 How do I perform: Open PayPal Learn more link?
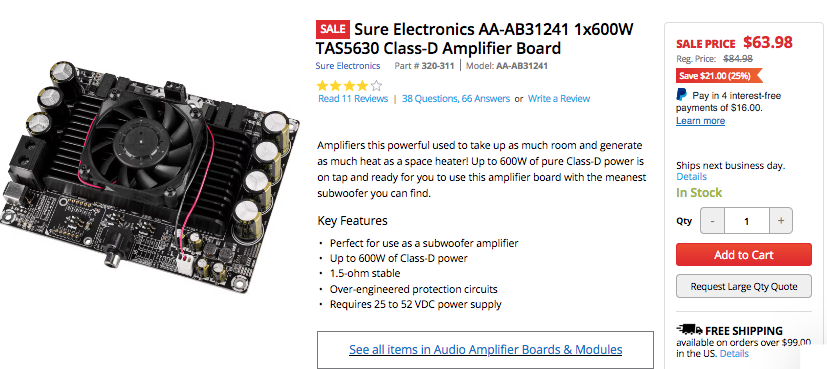click(x=700, y=121)
